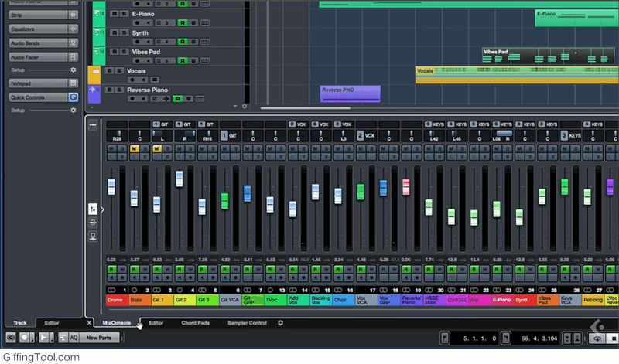This screenshot has height=364, width=619.
Task: Unmute the Bass channel in MixConsole
Action: pyautogui.click(x=134, y=148)
